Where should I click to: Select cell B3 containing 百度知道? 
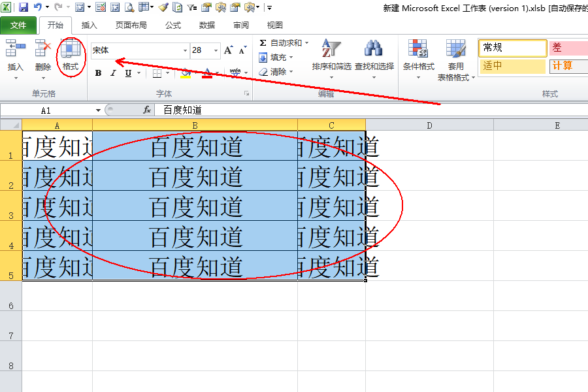(195, 206)
